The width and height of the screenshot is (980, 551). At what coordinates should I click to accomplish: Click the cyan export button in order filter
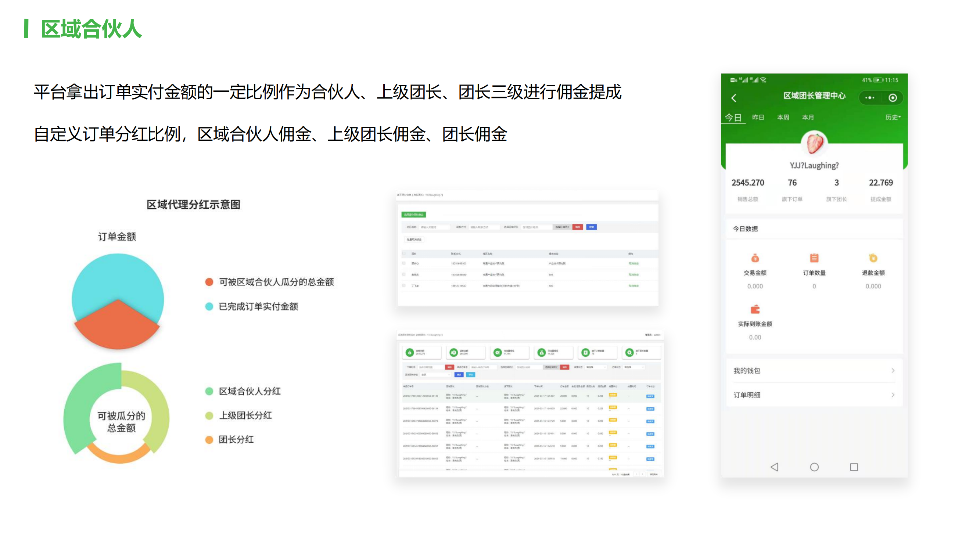[x=471, y=375]
